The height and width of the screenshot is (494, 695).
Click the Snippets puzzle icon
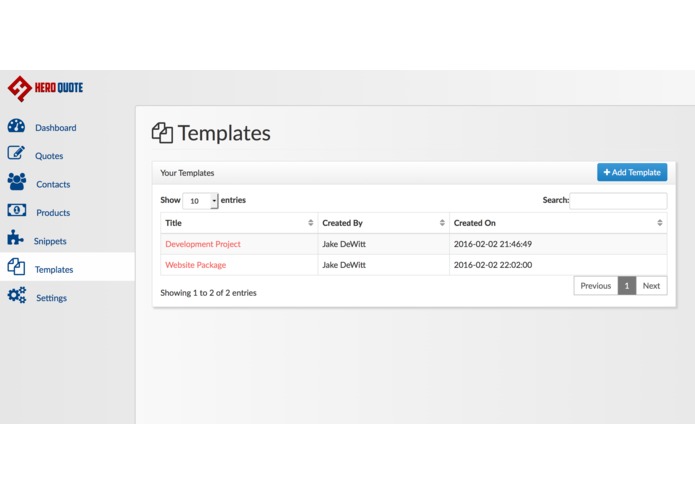[x=15, y=238]
